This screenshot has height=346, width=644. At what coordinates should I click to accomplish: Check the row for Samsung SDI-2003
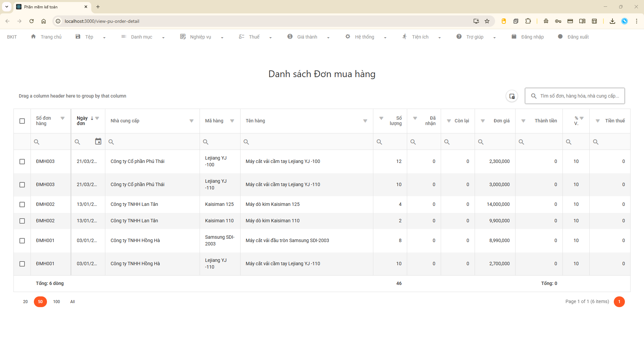click(x=22, y=241)
